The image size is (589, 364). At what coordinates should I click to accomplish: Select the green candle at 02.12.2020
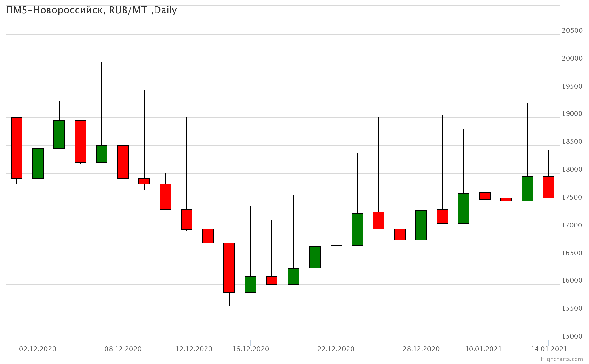pyautogui.click(x=38, y=163)
